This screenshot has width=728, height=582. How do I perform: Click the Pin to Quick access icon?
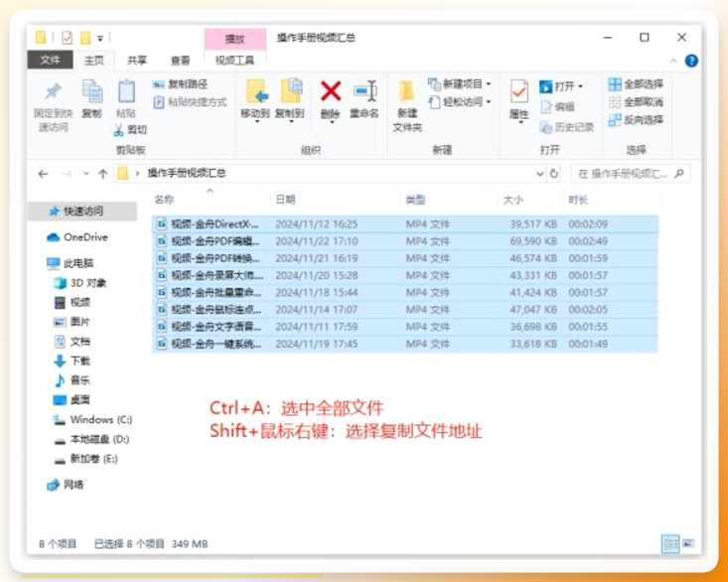pyautogui.click(x=53, y=91)
